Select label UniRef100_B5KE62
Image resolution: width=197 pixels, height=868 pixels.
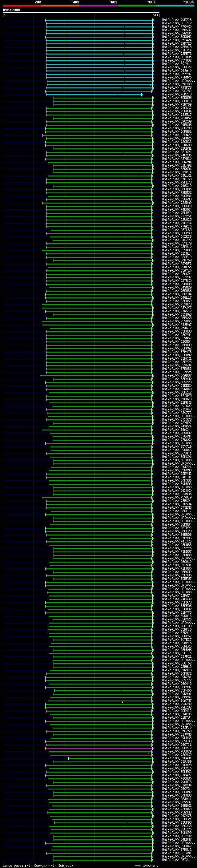pyautogui.click(x=177, y=772)
